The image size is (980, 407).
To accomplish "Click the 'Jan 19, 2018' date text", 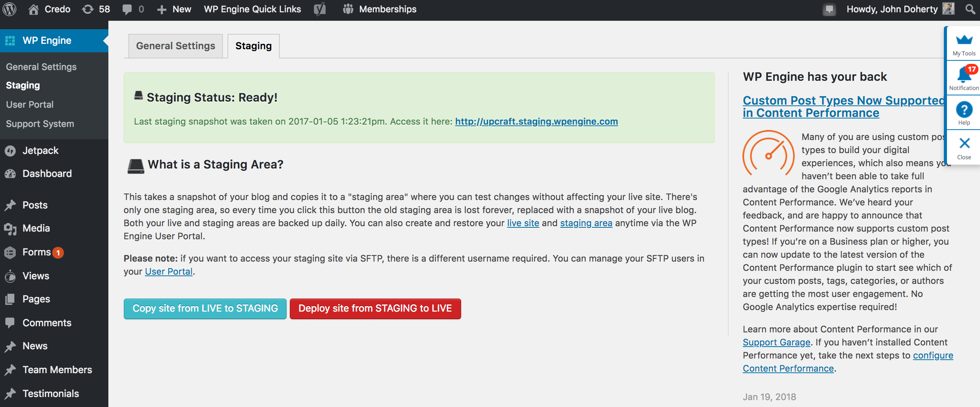I will pos(769,397).
